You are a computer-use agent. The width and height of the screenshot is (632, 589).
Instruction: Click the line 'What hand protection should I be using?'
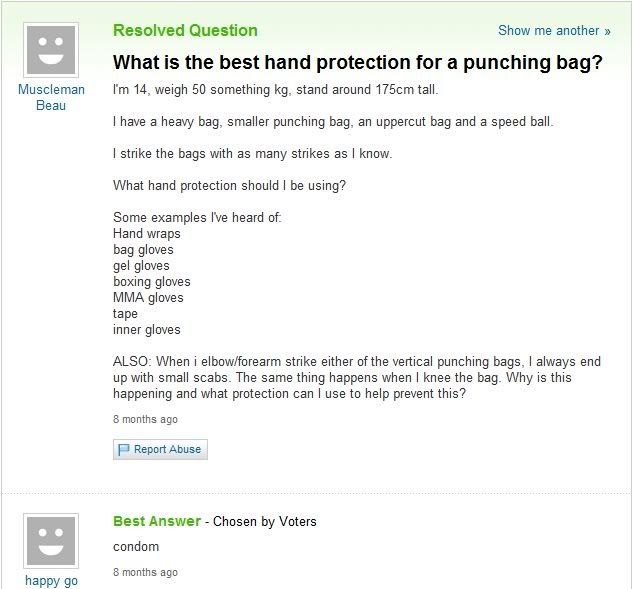(229, 186)
